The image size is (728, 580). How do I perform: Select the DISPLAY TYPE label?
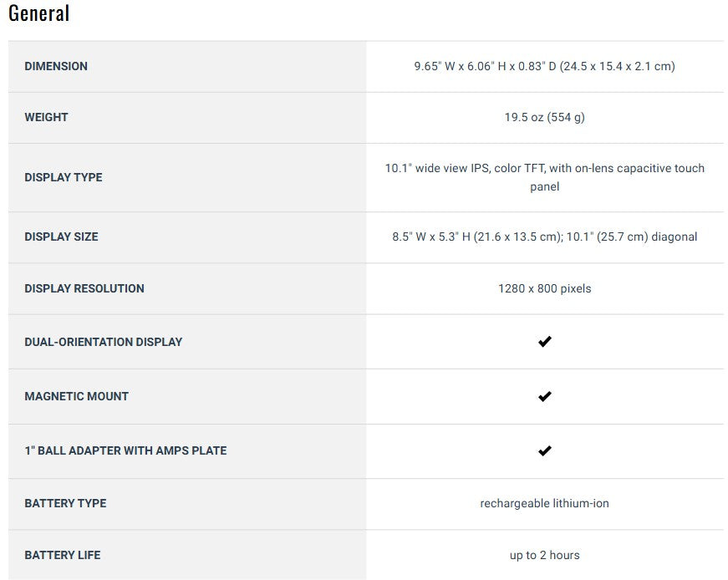(64, 177)
